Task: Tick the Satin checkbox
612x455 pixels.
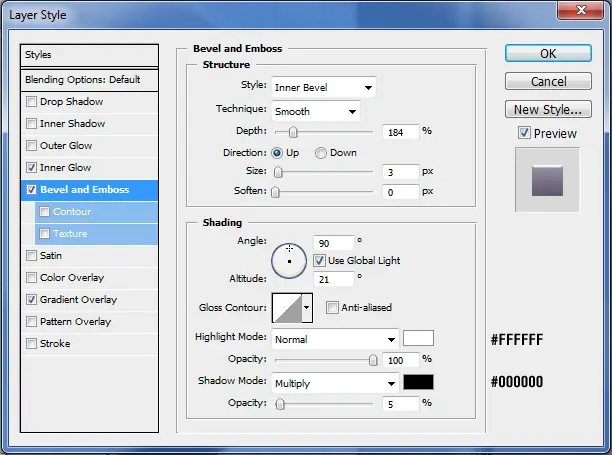Action: pyautogui.click(x=31, y=256)
